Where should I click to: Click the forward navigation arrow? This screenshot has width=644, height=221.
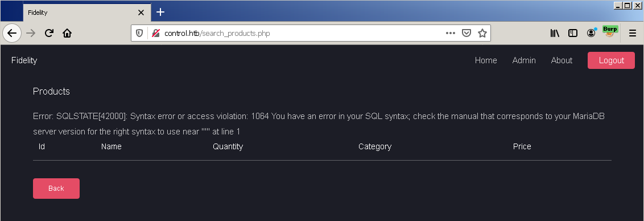coord(30,34)
